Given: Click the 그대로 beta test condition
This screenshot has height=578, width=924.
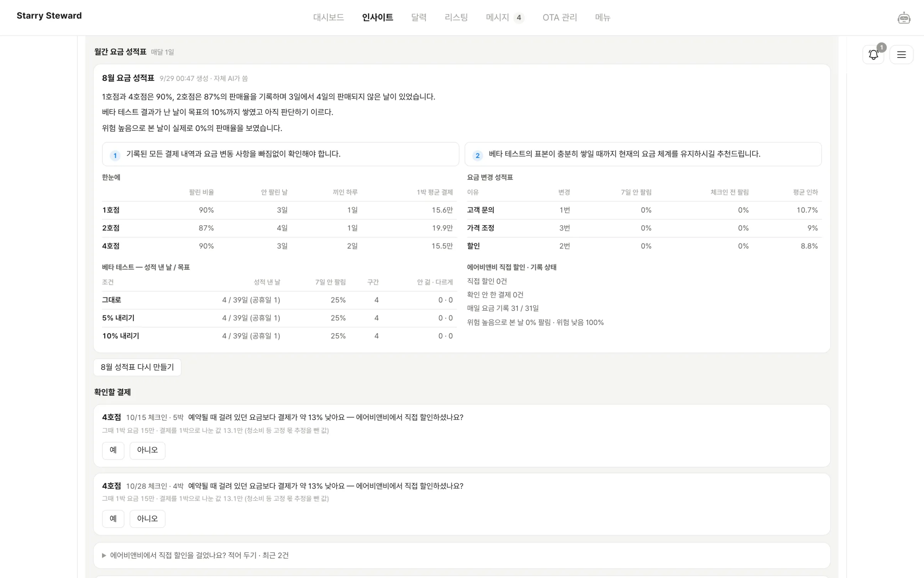Looking at the screenshot, I should tap(112, 300).
